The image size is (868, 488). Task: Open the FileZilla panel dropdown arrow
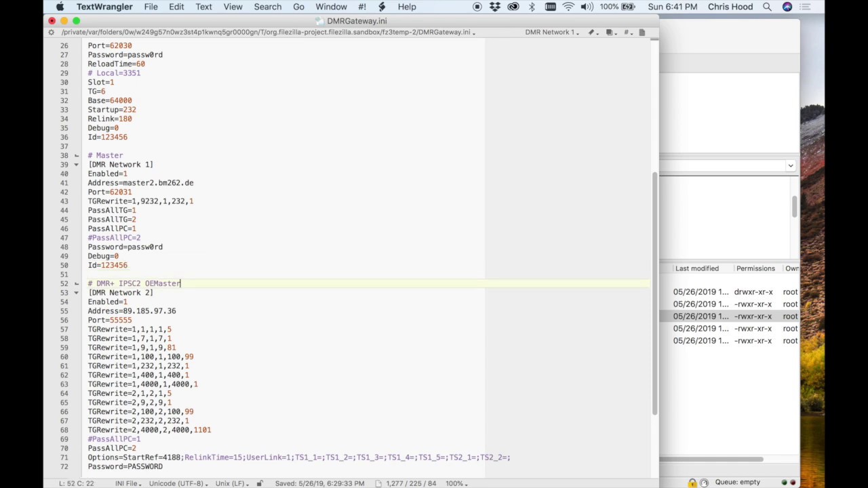click(x=790, y=166)
